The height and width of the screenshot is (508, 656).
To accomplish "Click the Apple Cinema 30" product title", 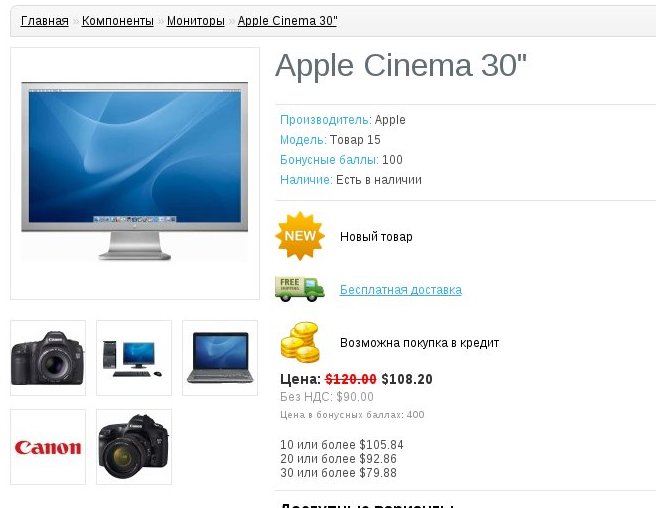I will 400,65.
